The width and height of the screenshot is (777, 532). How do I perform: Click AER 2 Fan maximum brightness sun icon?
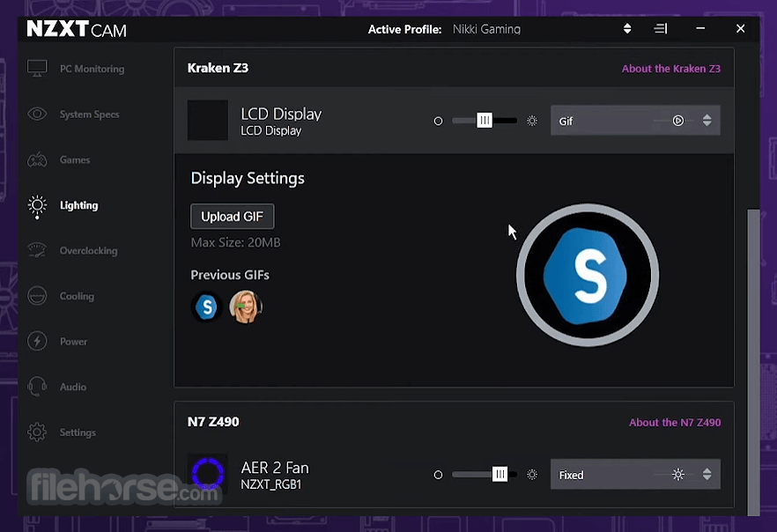coord(532,475)
